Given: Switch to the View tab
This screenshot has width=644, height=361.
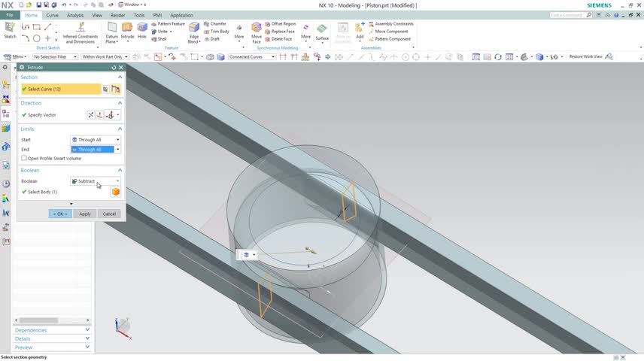Looking at the screenshot, I should coord(97,15).
